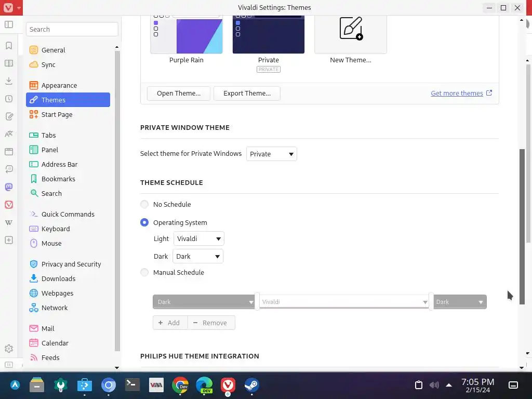Image resolution: width=532 pixels, height=399 pixels.
Task: Go to Start Page settings
Action: pos(68,114)
